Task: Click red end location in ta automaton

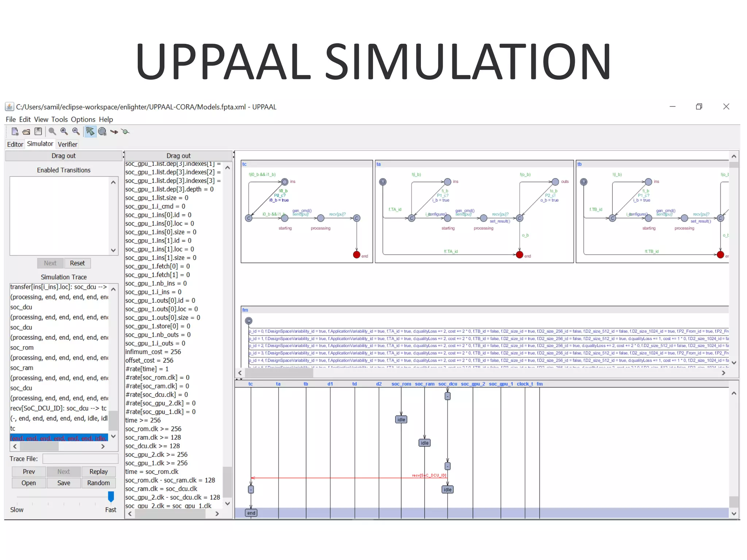Action: pyautogui.click(x=520, y=255)
